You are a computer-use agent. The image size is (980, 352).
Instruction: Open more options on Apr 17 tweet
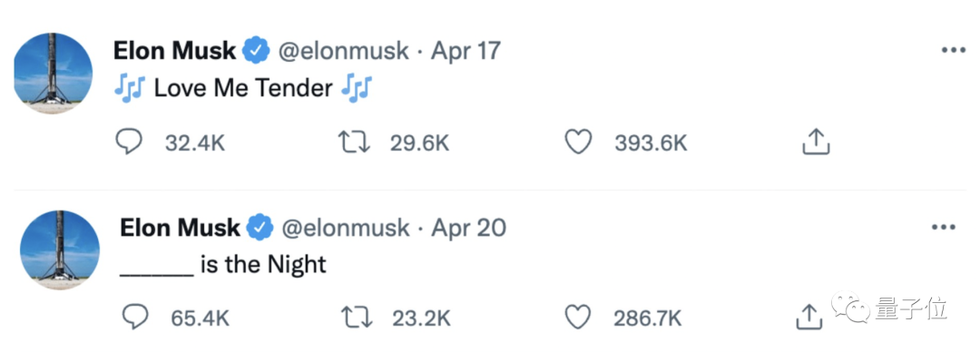[x=953, y=52]
